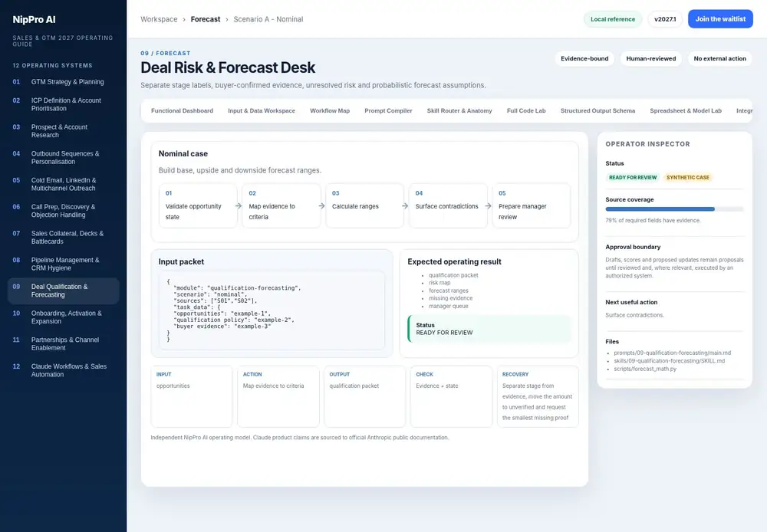The width and height of the screenshot is (767, 532).
Task: Select Call Prep, Discovery & Objection Handling
Action: [x=63, y=211]
